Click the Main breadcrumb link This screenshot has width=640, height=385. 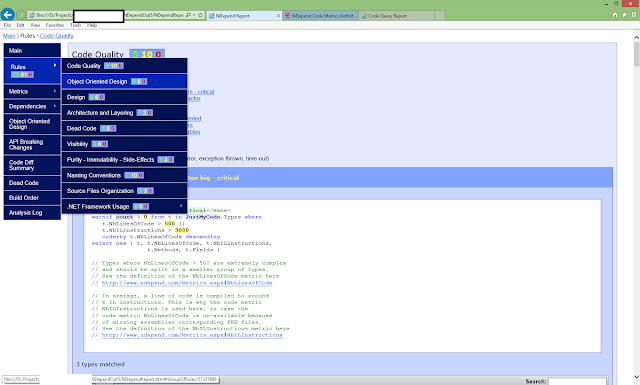[9, 36]
